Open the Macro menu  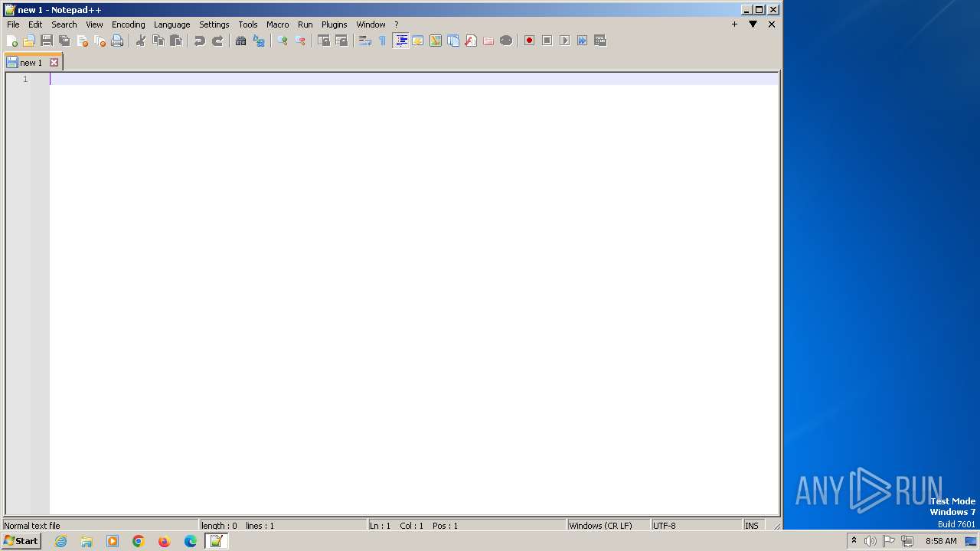pyautogui.click(x=278, y=24)
